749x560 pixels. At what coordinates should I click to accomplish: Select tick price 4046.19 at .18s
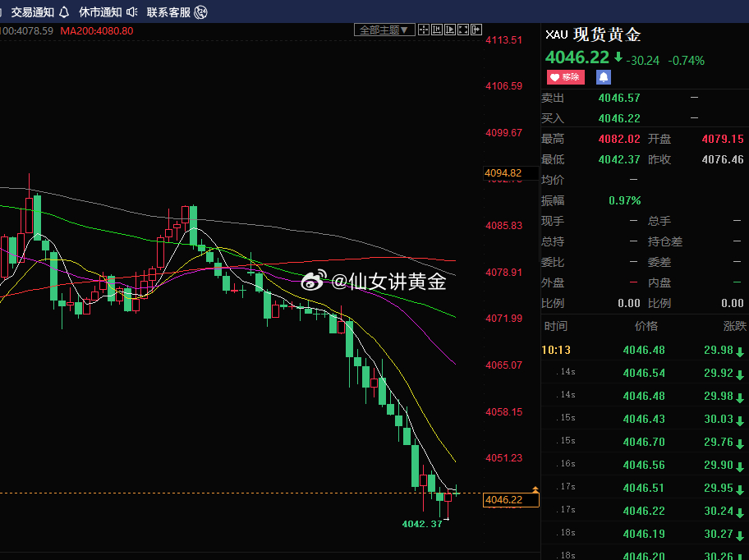(644, 534)
